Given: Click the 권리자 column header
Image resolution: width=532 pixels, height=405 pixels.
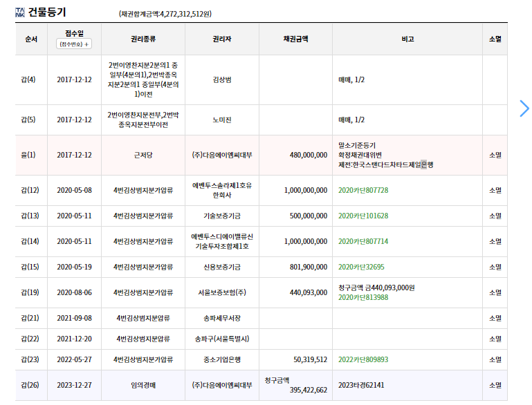Looking at the screenshot, I should point(222,39).
